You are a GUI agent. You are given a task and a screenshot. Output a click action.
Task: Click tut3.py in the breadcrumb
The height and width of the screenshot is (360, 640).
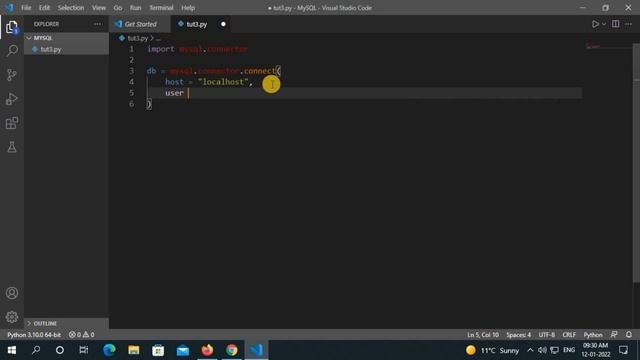pyautogui.click(x=137, y=38)
